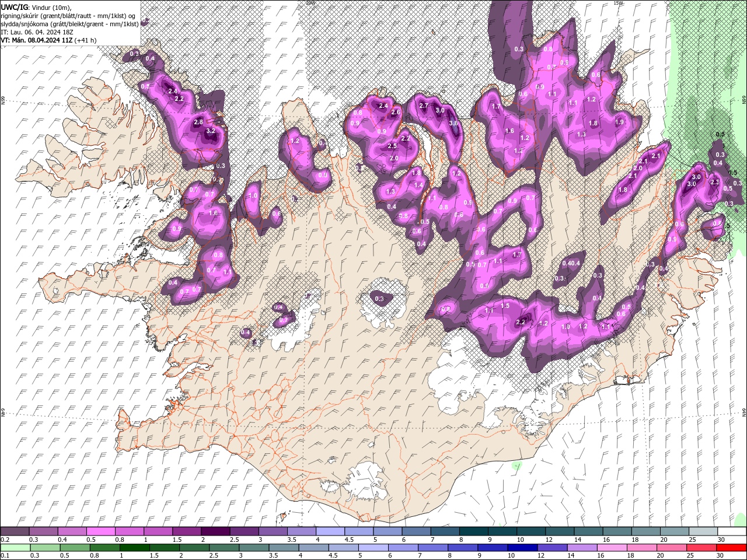
Task: Click the 2.5 snowfall value on the map
Action: tap(393, 146)
